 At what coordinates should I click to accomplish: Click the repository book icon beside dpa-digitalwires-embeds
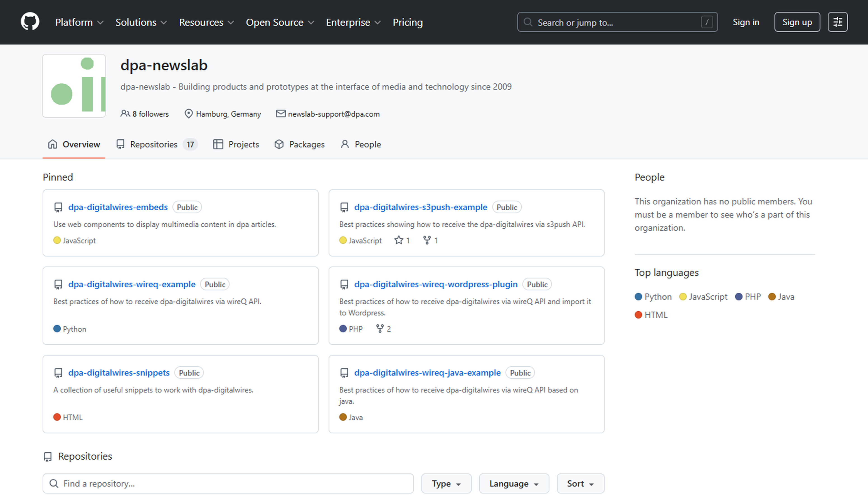pos(58,207)
